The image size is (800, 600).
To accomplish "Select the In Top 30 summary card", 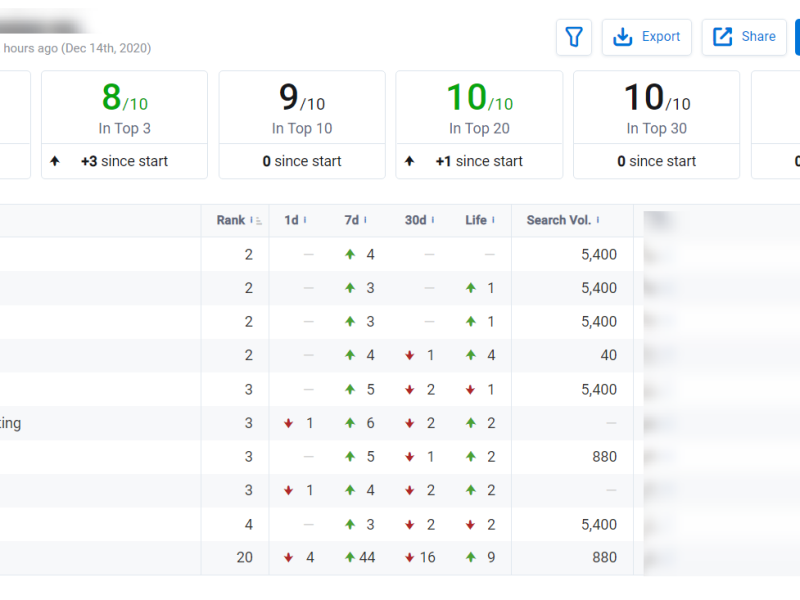I will point(656,124).
